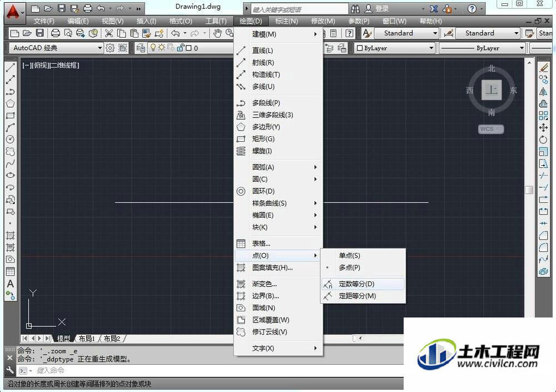Choose 定数等分(D) in point submenu
The image size is (556, 392).
point(363,284)
